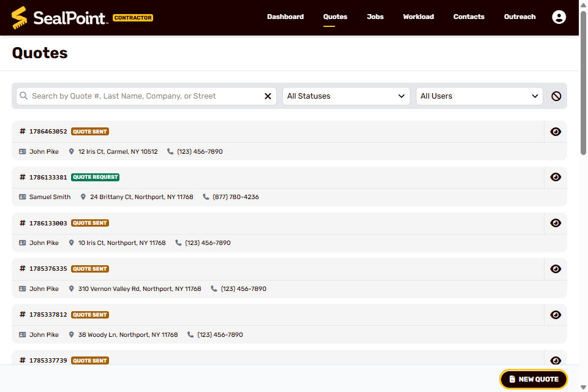Switch to Workload

tap(418, 17)
